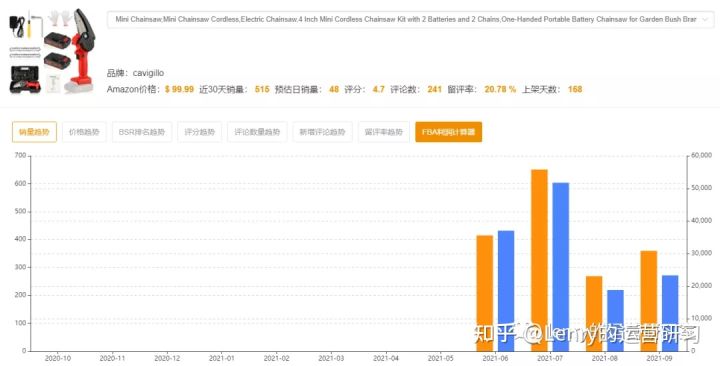This screenshot has height=366, width=720.
Task: Select the 销量趋势 tab
Action: click(x=34, y=132)
